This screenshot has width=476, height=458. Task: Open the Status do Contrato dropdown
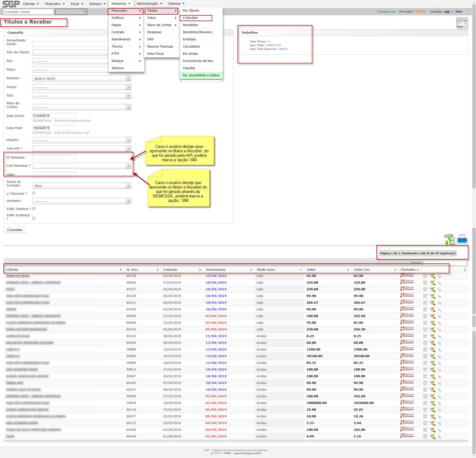(82, 186)
